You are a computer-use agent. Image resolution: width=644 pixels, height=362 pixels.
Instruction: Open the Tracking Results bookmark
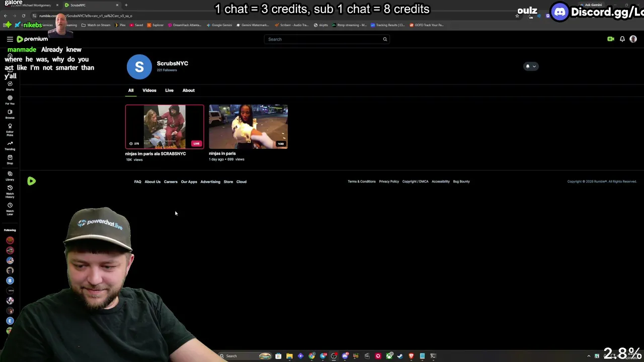387,25
